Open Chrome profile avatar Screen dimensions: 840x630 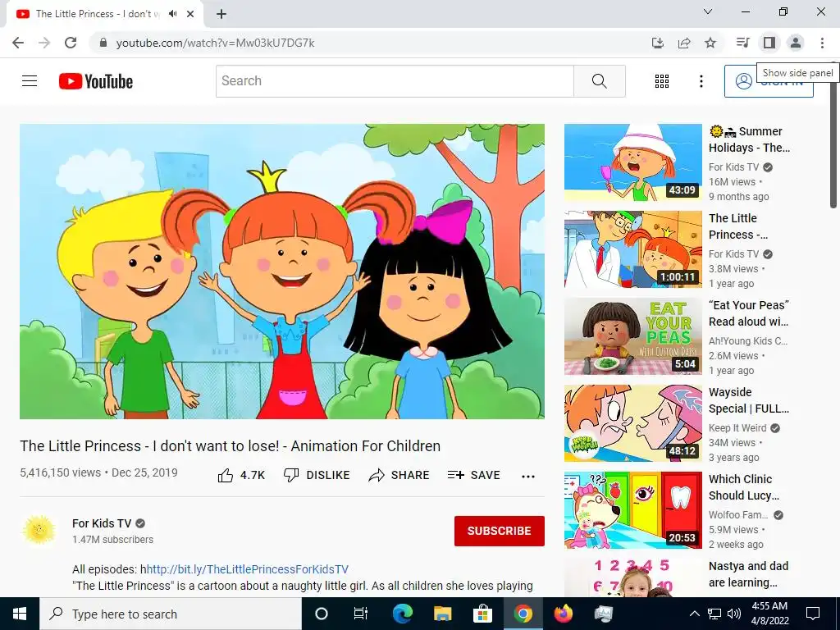(x=796, y=43)
